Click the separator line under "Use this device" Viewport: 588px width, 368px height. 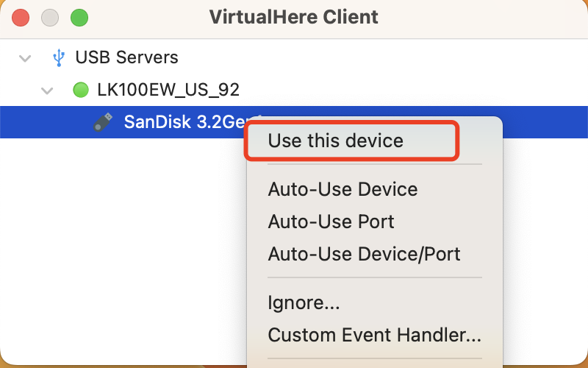[374, 164]
